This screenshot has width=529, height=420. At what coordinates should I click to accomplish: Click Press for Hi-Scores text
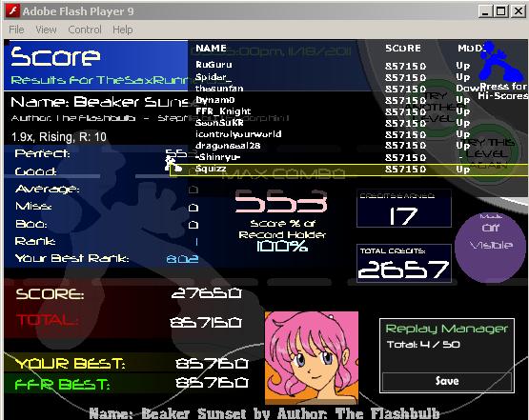(x=502, y=91)
